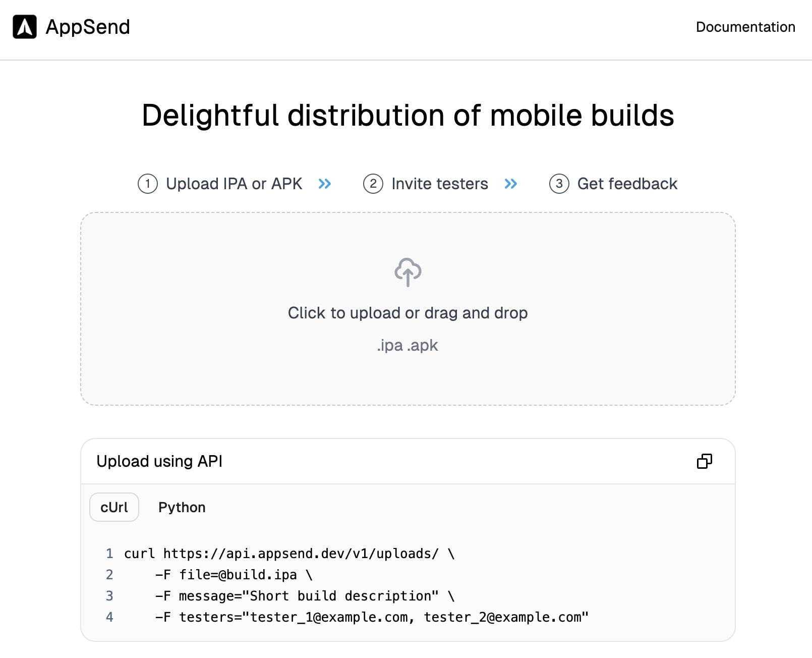
Task: Open the Documentation link
Action: coord(745,27)
